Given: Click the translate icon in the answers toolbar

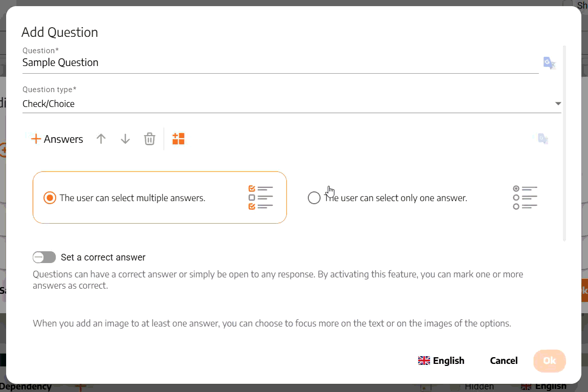Looking at the screenshot, I should coord(542,139).
